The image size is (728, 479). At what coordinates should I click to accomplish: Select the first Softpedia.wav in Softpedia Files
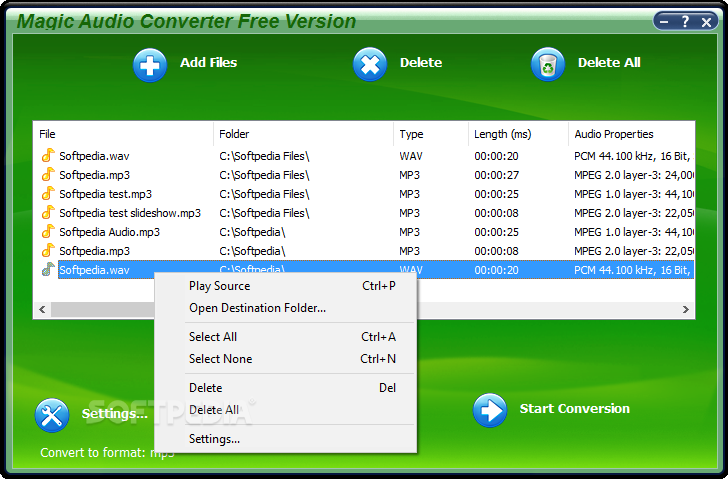tap(364, 156)
